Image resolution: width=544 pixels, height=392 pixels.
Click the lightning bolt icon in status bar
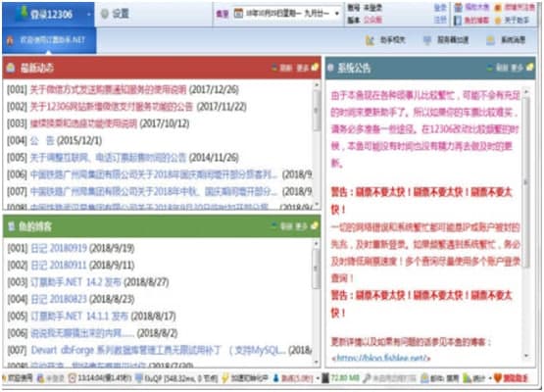click(x=225, y=377)
